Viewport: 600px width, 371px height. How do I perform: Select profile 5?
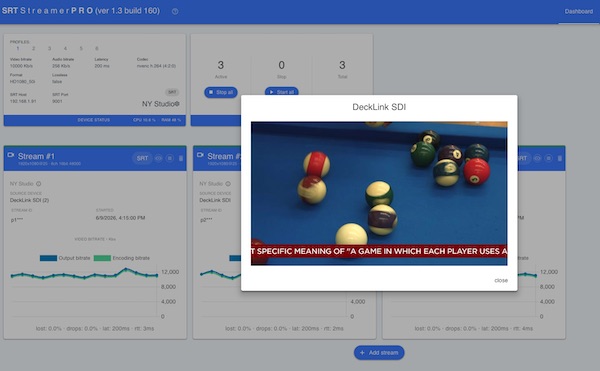click(x=81, y=49)
